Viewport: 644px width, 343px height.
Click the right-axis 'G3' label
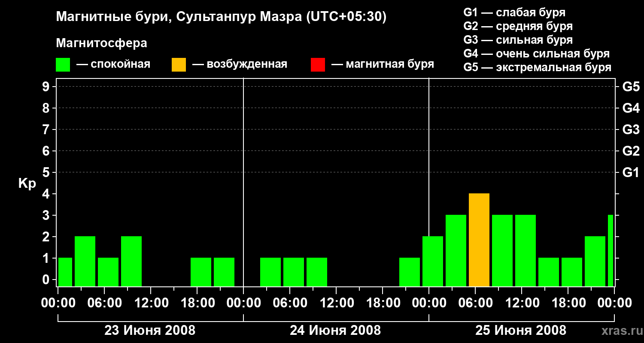tap(631, 130)
